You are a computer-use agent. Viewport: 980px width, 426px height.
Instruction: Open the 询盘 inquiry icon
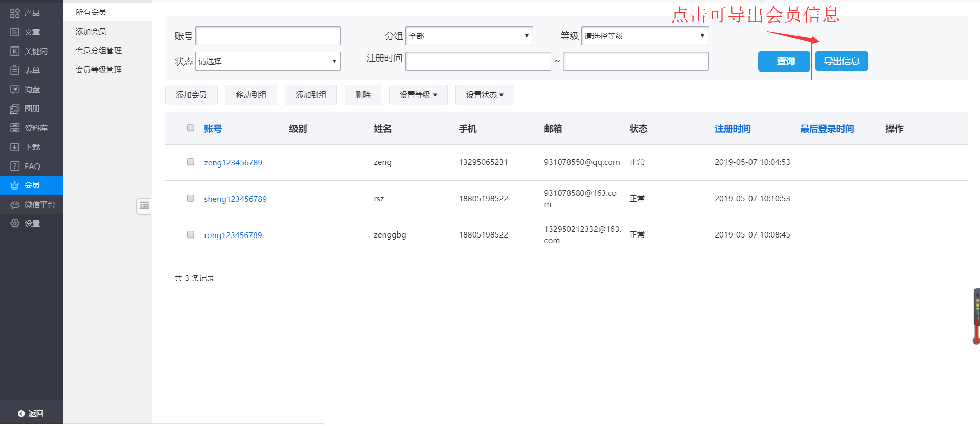click(15, 90)
